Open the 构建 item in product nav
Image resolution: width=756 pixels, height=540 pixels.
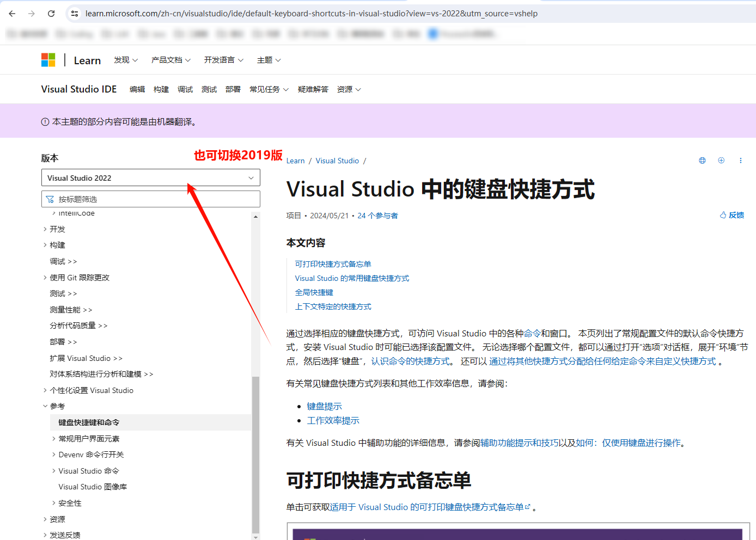(x=161, y=89)
